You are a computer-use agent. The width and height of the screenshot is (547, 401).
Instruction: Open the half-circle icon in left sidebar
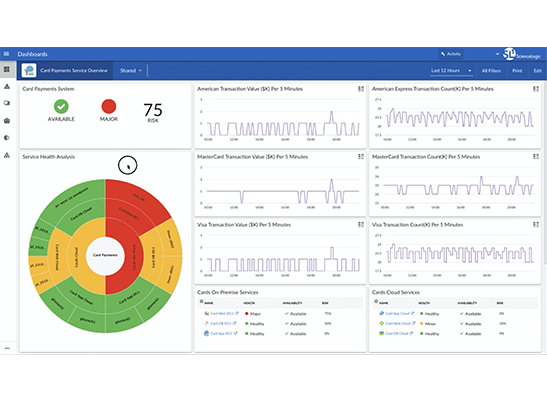click(x=7, y=138)
